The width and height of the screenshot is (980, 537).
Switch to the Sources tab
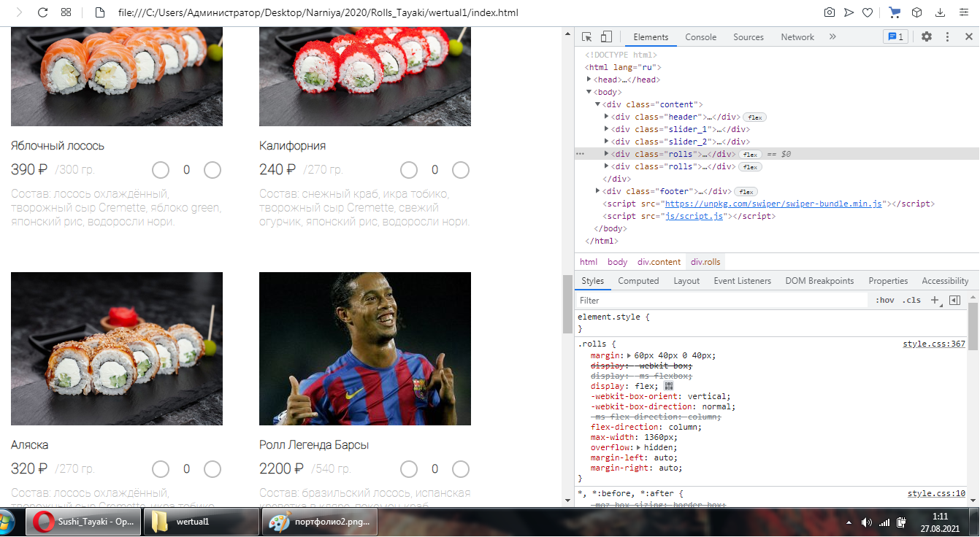(749, 37)
